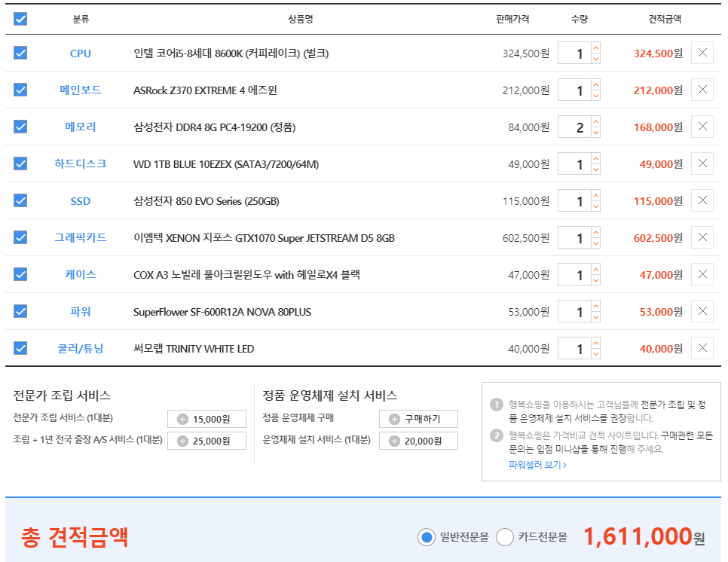
Task: Select the 그래픽카드 quantity input field
Action: [574, 237]
